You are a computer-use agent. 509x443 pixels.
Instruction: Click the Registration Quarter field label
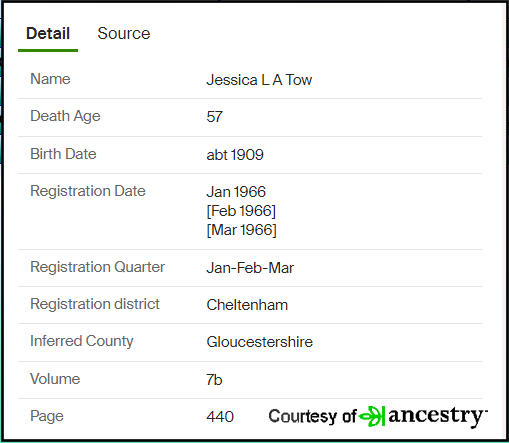coord(98,267)
